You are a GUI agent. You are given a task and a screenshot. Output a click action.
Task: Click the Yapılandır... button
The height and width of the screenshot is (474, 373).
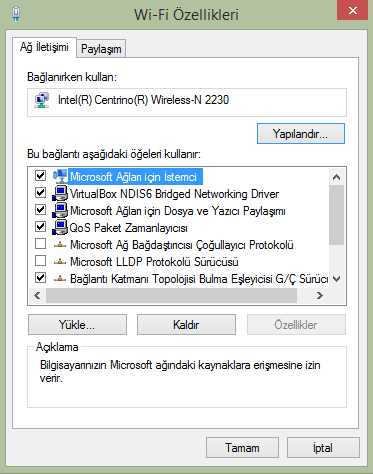tap(301, 134)
